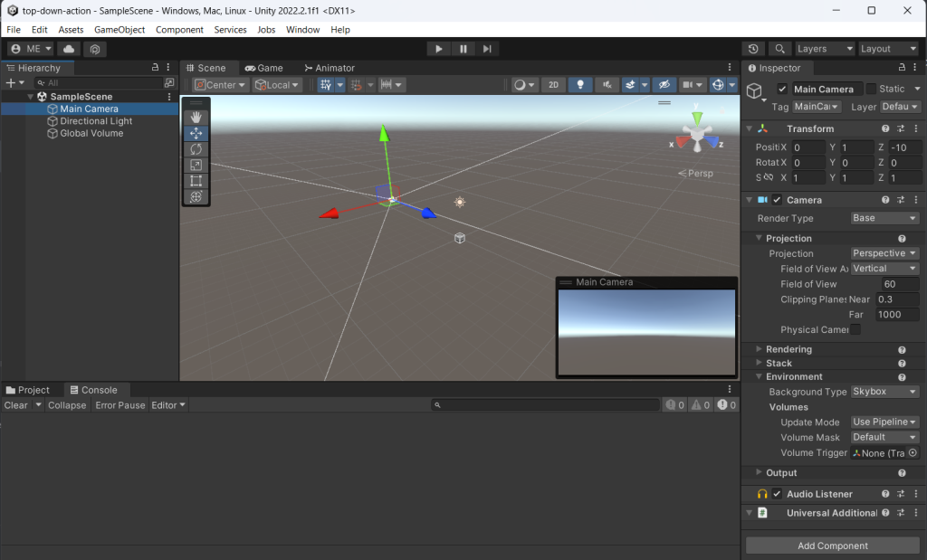Toggle Main Camera active checkbox
The image size is (927, 560).
[x=782, y=89]
